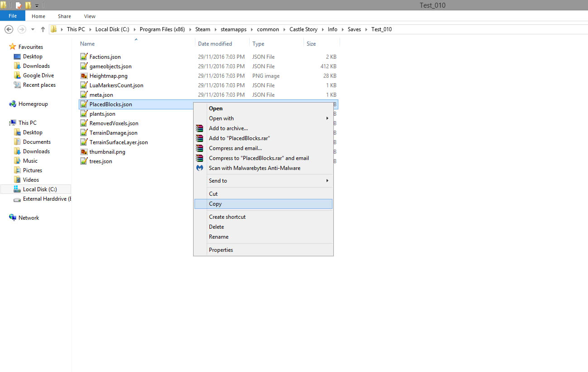Navigate to the common breadcrumb folder
The height and width of the screenshot is (372, 588).
point(268,29)
